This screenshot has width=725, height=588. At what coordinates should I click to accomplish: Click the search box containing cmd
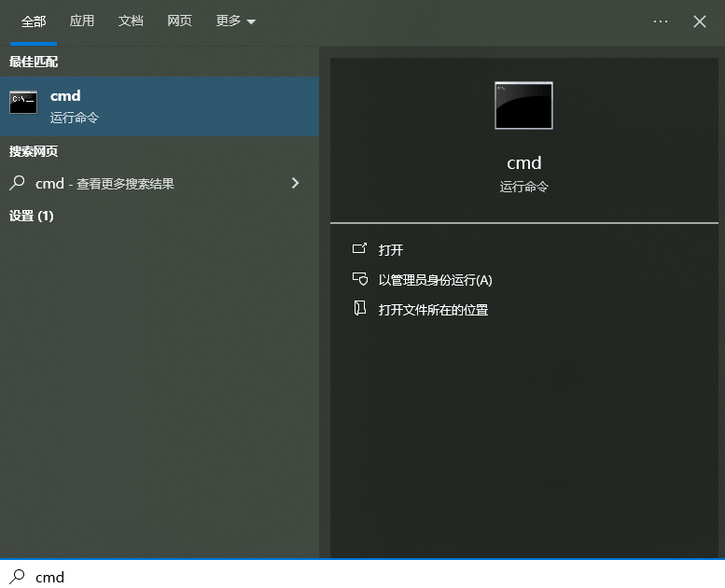point(362,575)
